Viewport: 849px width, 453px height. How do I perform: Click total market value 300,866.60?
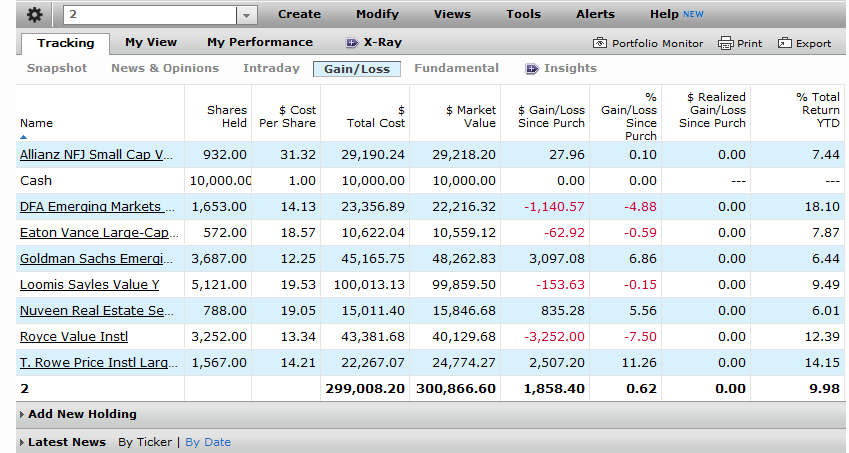pyautogui.click(x=456, y=389)
